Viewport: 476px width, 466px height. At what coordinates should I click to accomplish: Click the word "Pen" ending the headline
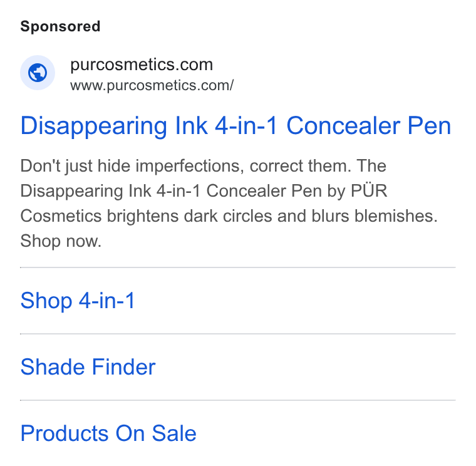(429, 126)
